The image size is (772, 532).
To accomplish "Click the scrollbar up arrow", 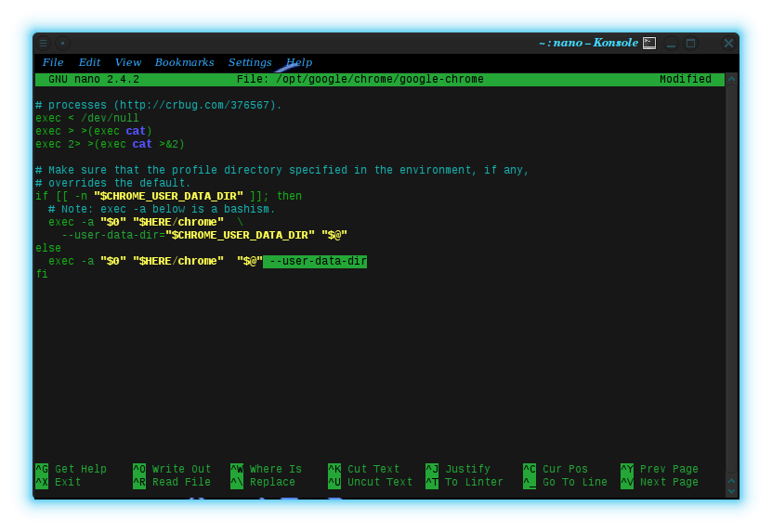I will (732, 79).
